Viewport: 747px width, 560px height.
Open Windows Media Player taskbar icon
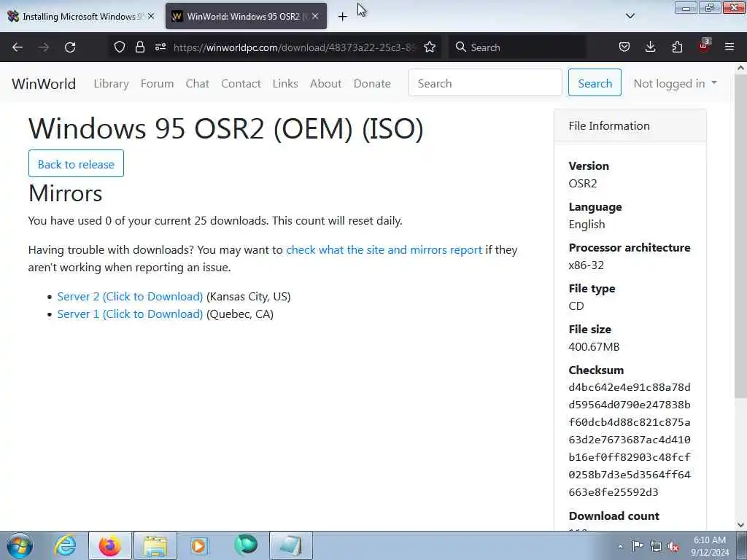pyautogui.click(x=200, y=545)
